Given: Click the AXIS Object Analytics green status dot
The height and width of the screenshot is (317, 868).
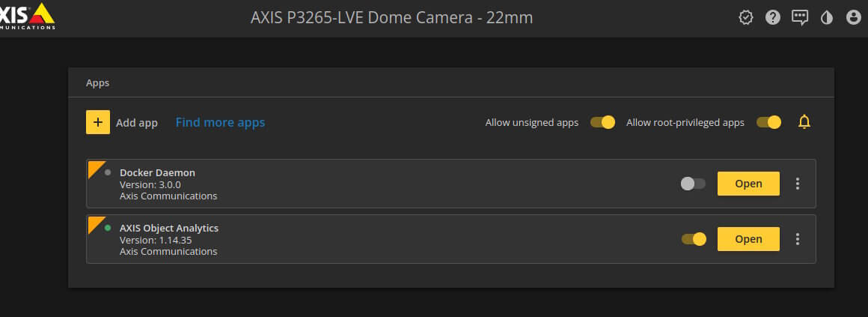Looking at the screenshot, I should tap(108, 228).
